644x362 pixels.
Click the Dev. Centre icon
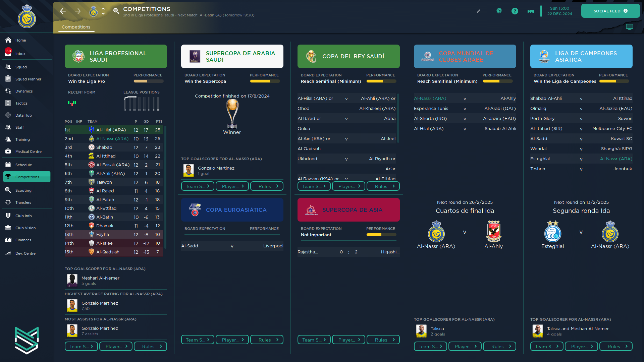[8, 253]
